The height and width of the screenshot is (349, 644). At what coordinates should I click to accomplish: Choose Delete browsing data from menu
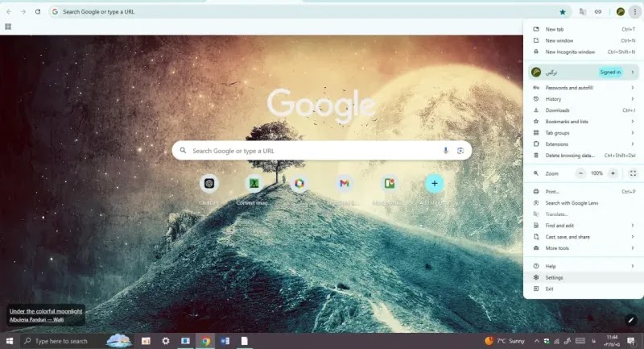click(x=583, y=156)
